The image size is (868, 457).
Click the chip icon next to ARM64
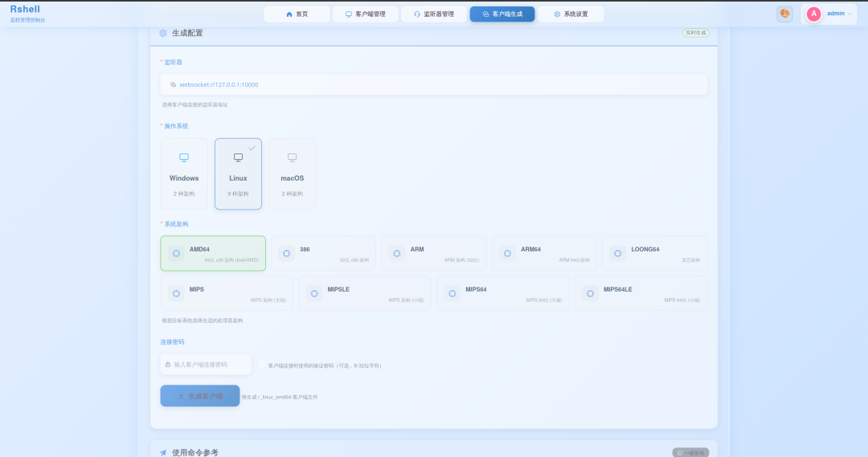(507, 253)
